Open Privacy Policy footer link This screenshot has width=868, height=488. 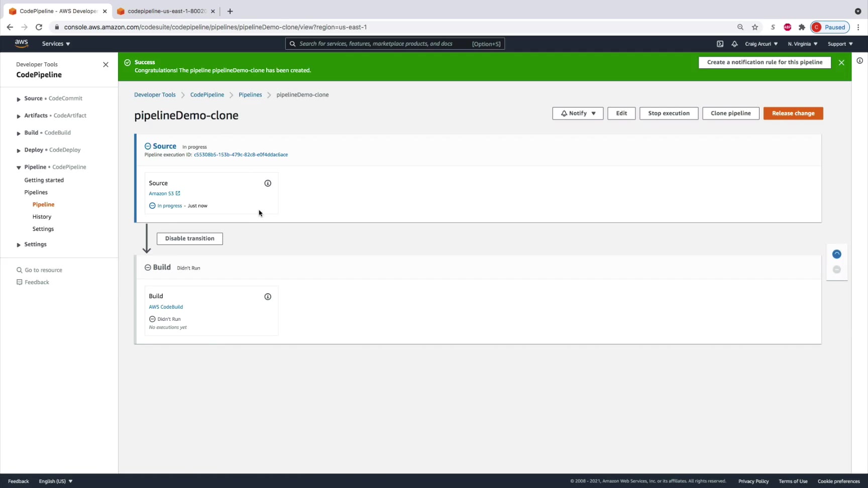click(x=753, y=481)
